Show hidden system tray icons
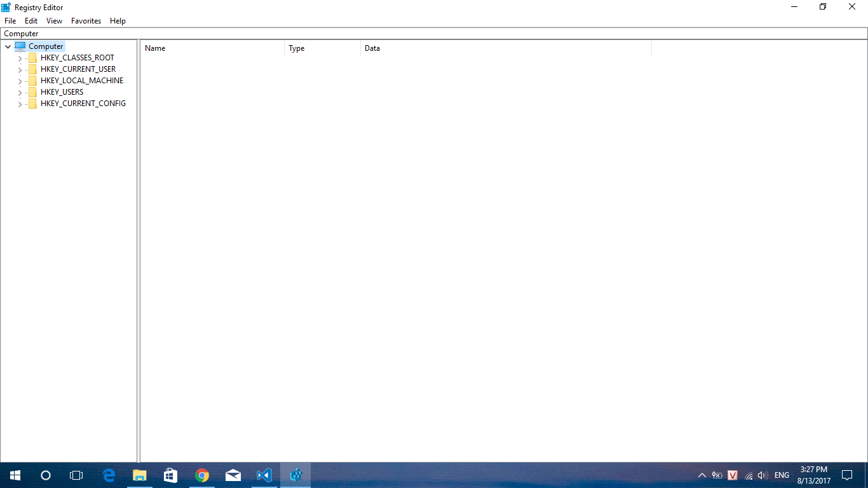 702,475
